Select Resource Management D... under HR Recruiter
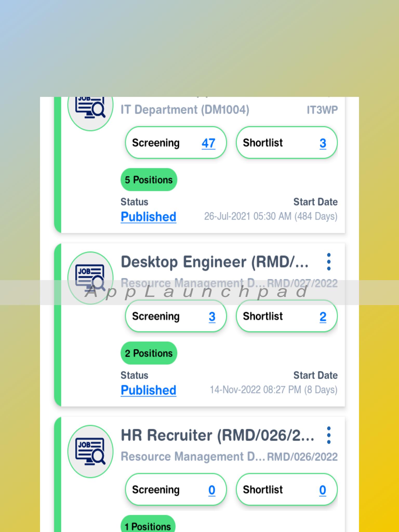This screenshot has width=399, height=532. point(193,457)
